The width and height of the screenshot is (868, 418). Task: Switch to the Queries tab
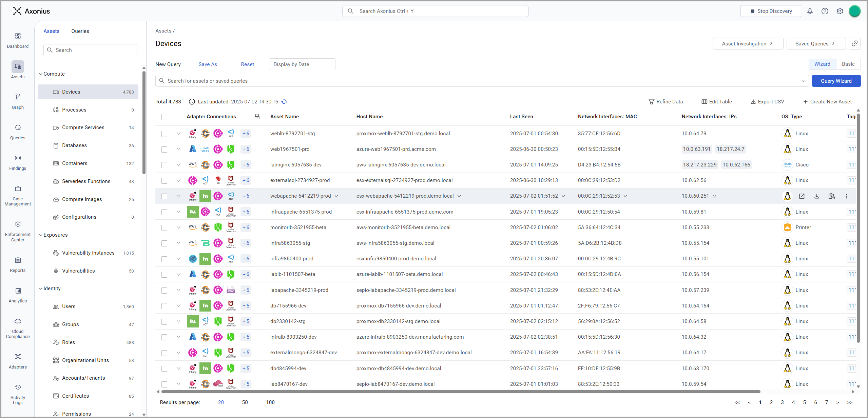click(x=80, y=31)
